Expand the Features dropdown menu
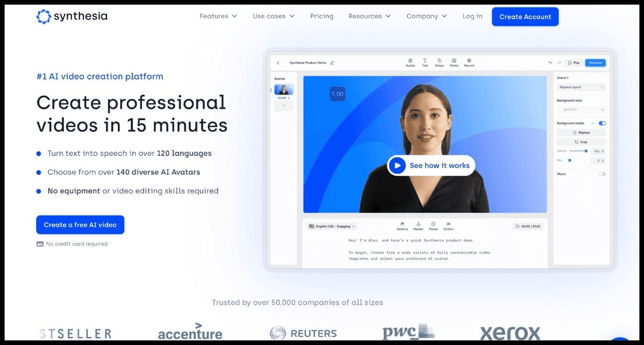 tap(218, 16)
